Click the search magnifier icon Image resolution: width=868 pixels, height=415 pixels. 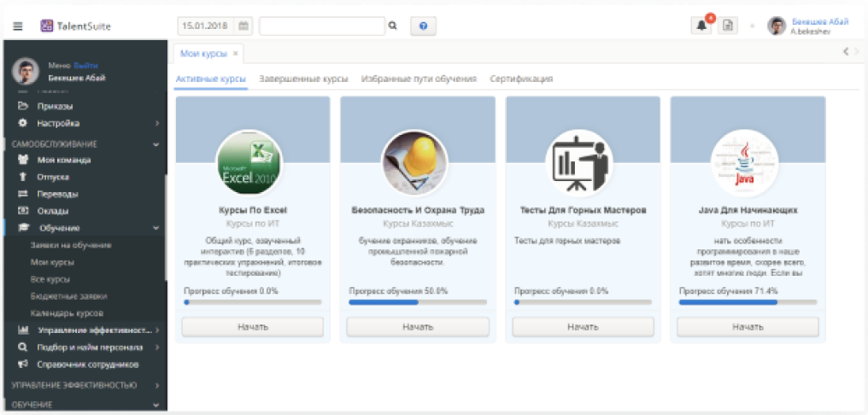[x=392, y=26]
